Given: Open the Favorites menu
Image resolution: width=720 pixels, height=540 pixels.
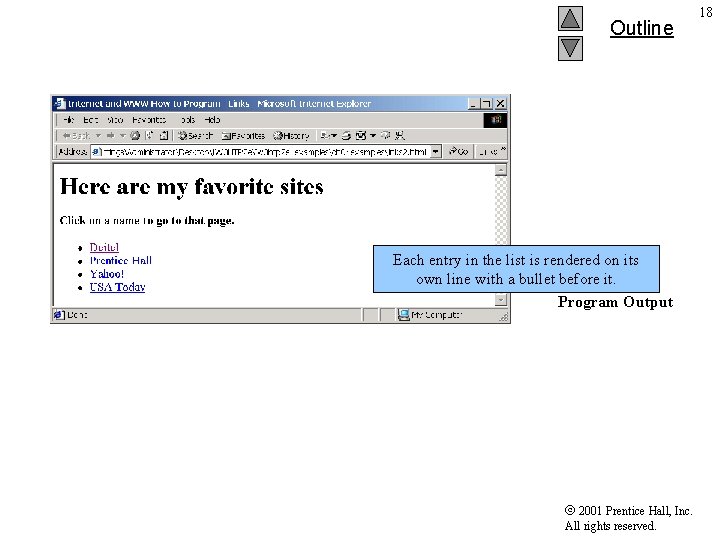Looking at the screenshot, I should pos(149,120).
